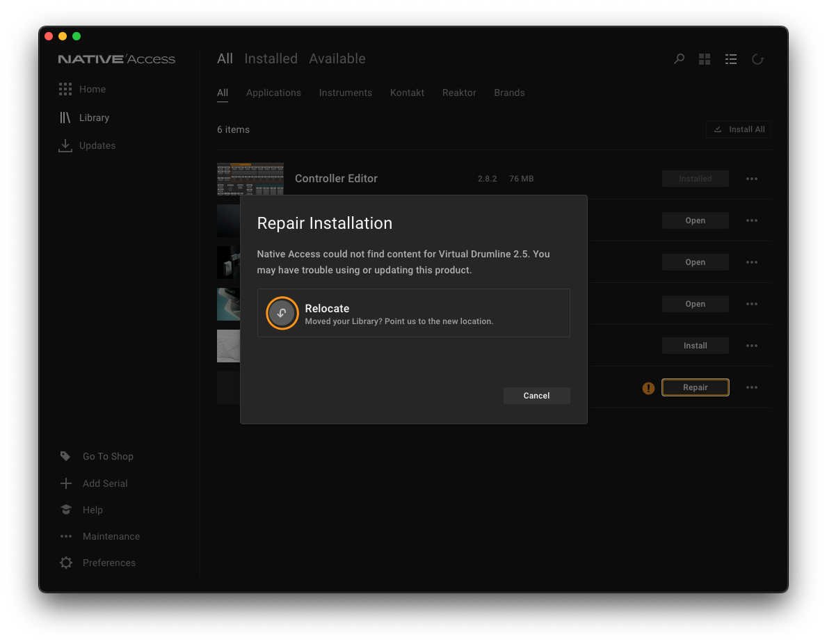
Task: Click the Help graduation cap icon
Action: [66, 510]
